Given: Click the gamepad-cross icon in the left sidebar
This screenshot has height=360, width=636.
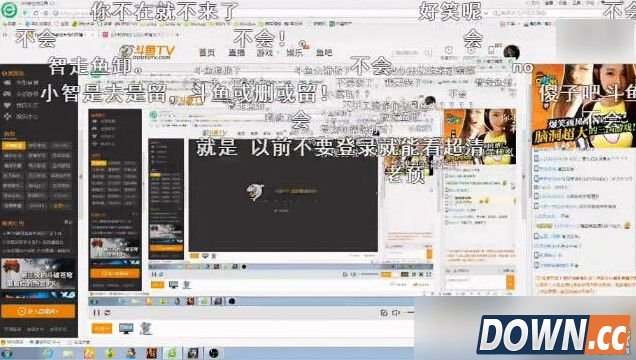Looking at the screenshot, I should click(x=7, y=117).
